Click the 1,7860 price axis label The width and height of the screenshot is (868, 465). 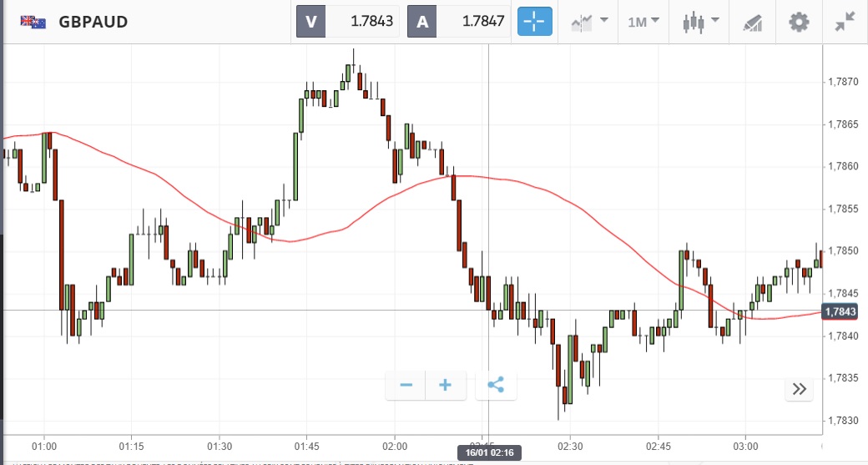(x=843, y=167)
